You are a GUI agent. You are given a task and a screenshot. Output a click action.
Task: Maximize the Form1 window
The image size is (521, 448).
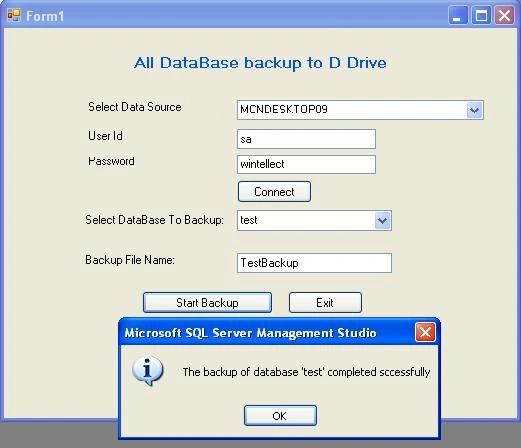(x=481, y=15)
